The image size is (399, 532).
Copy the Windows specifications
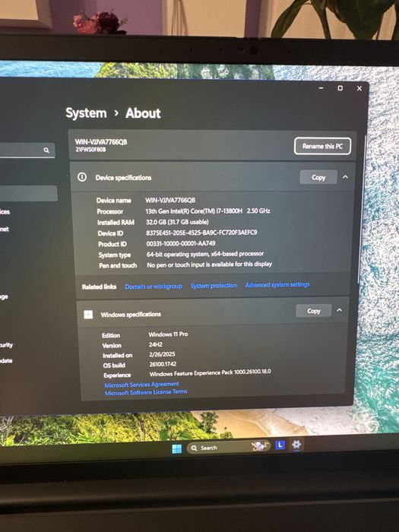tap(313, 311)
